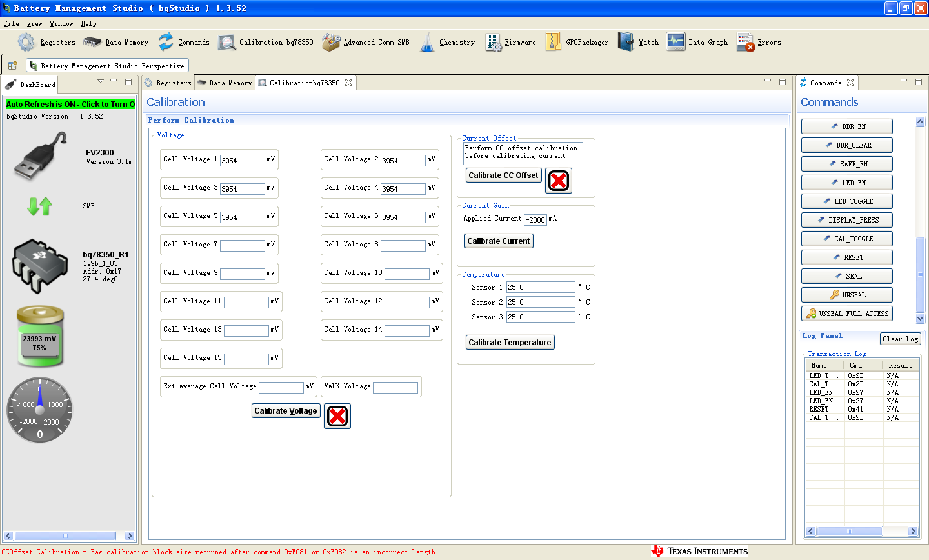Open the Commands toolbar icon
Viewport: 929px width, 560px height.
[166, 42]
